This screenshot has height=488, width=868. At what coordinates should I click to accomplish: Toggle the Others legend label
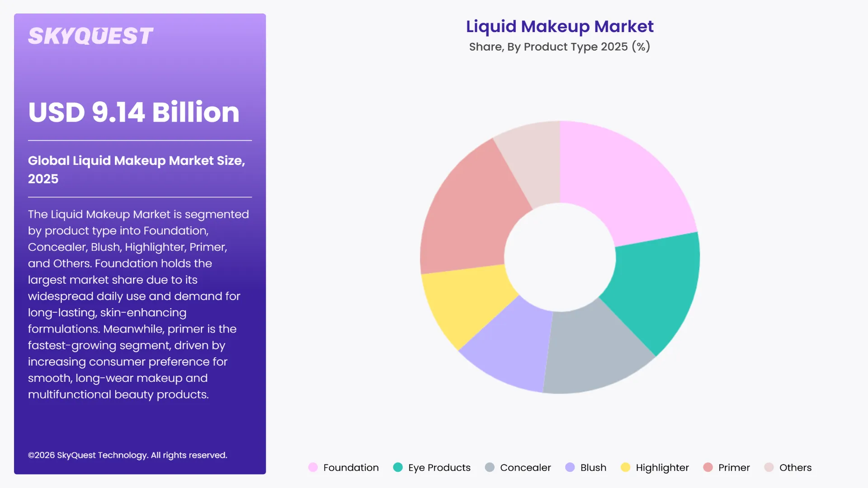(795, 468)
